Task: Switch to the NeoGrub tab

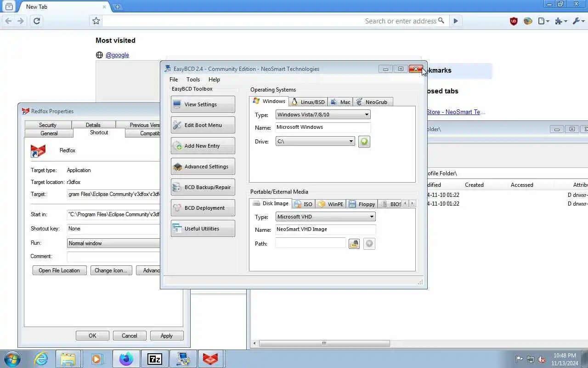Action: tap(373, 102)
